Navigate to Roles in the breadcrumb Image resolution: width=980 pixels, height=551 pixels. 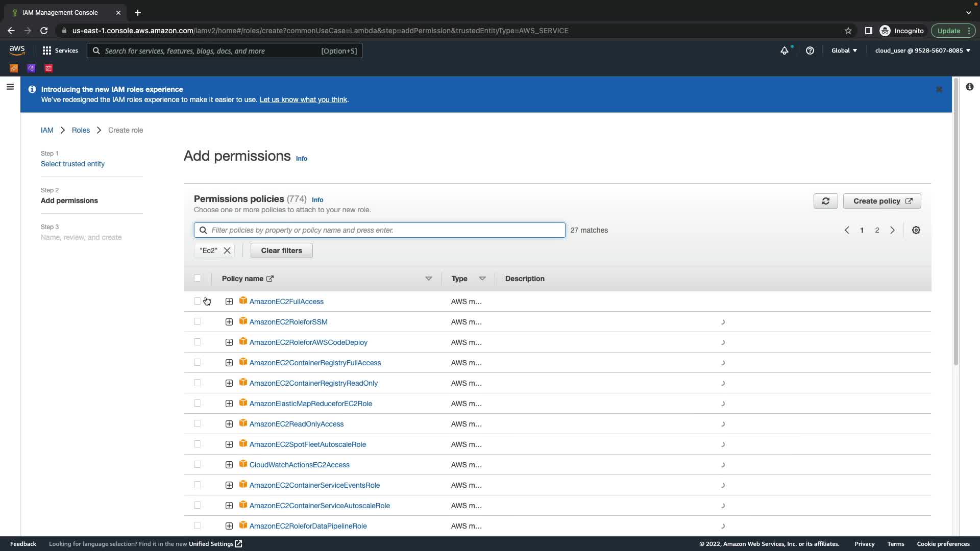click(81, 130)
